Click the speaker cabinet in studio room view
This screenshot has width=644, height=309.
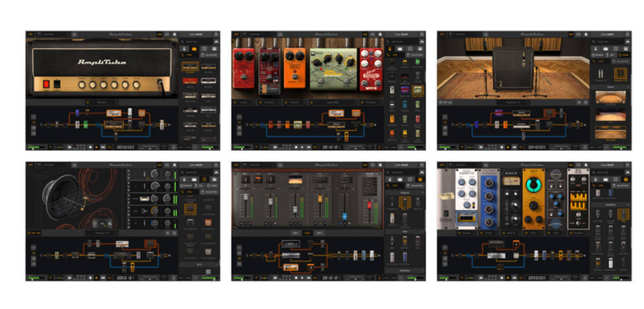(x=513, y=68)
